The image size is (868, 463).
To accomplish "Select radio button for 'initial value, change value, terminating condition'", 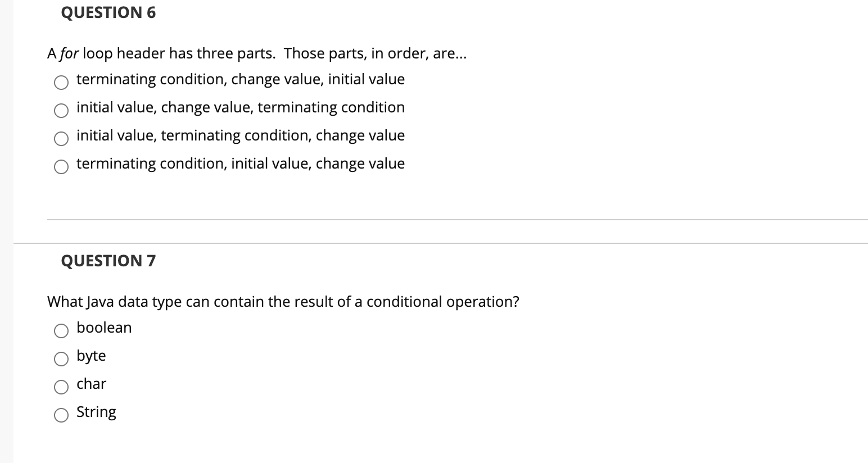I will coord(61,110).
